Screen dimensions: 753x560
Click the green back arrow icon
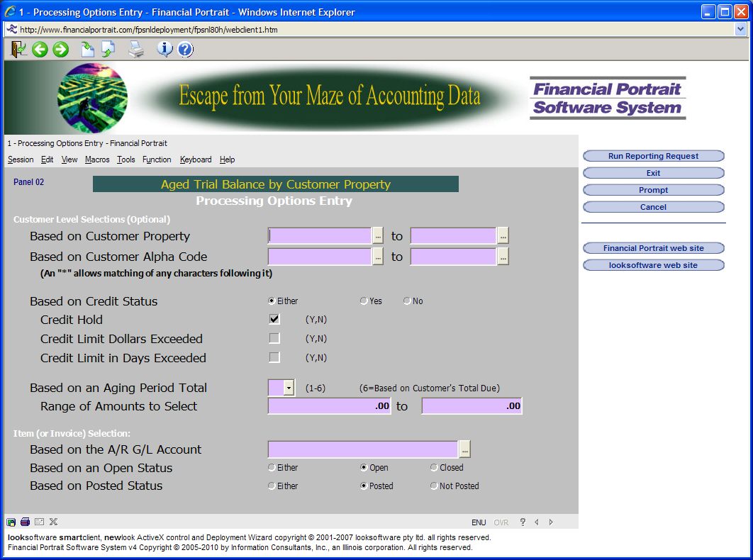(x=40, y=49)
